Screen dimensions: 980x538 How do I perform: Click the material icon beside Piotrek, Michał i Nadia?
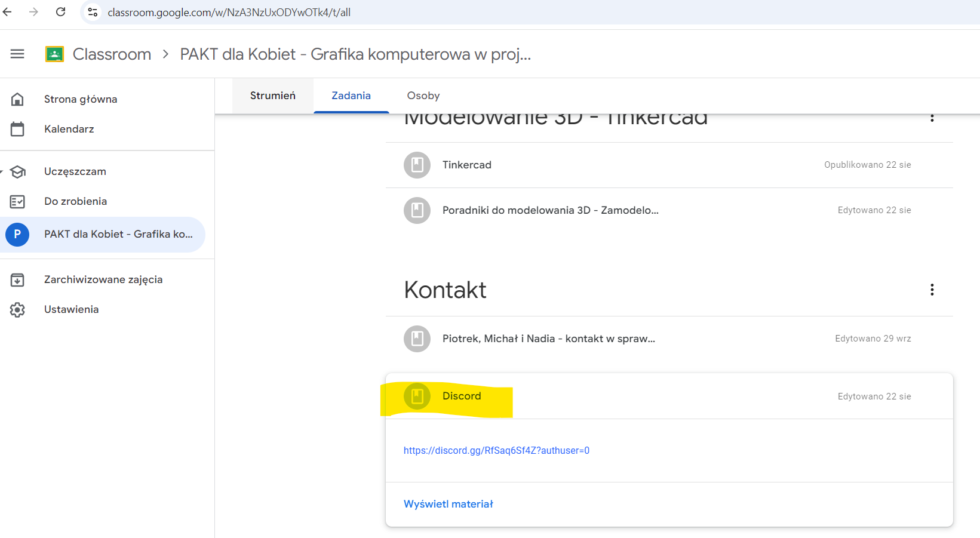(417, 339)
